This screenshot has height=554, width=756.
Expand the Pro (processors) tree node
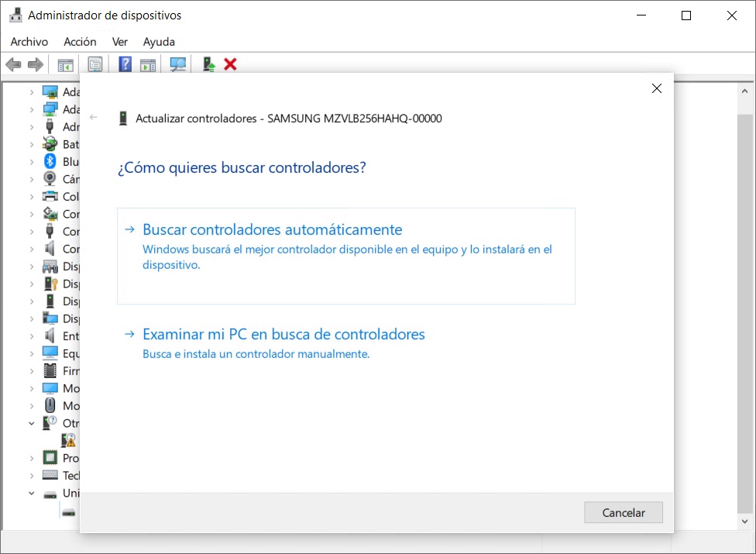32,459
